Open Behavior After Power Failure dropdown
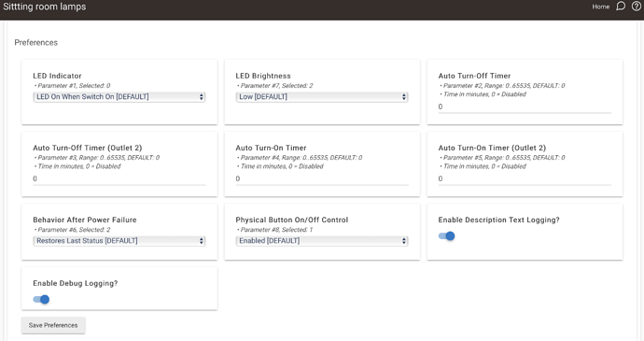This screenshot has width=644, height=341. [x=119, y=241]
